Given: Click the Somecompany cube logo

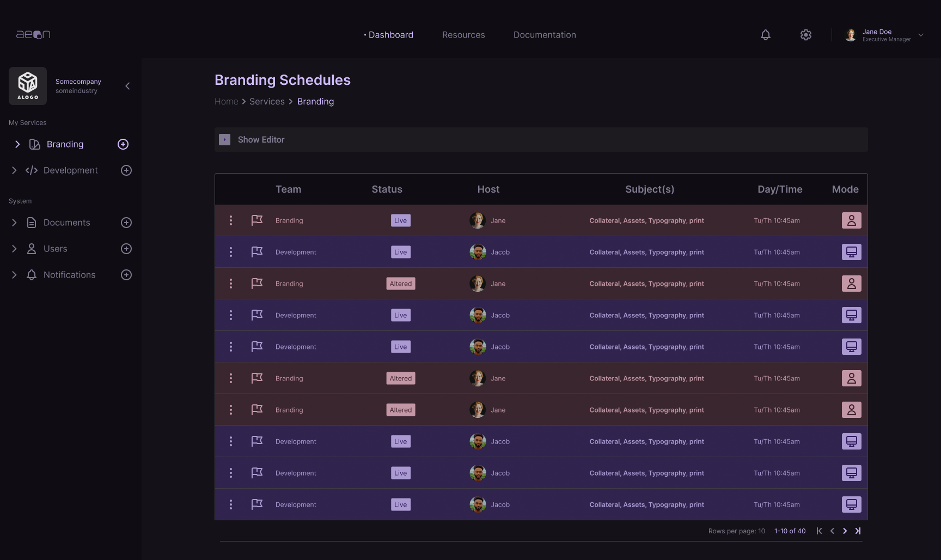Looking at the screenshot, I should pos(27,85).
